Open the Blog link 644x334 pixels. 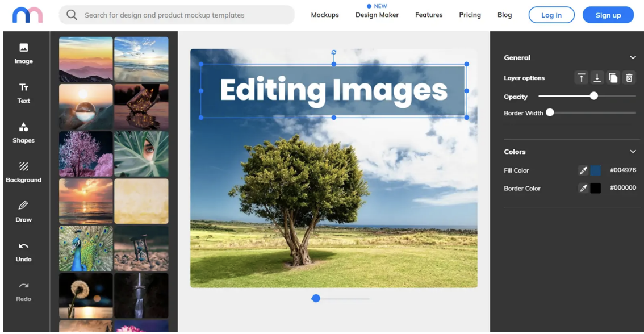click(x=504, y=15)
